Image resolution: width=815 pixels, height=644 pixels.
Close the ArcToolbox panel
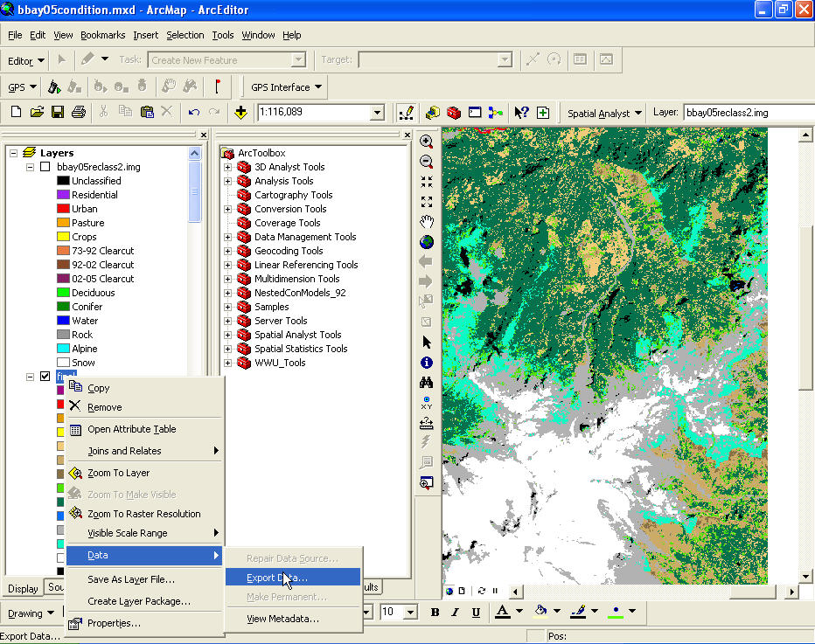tap(407, 135)
